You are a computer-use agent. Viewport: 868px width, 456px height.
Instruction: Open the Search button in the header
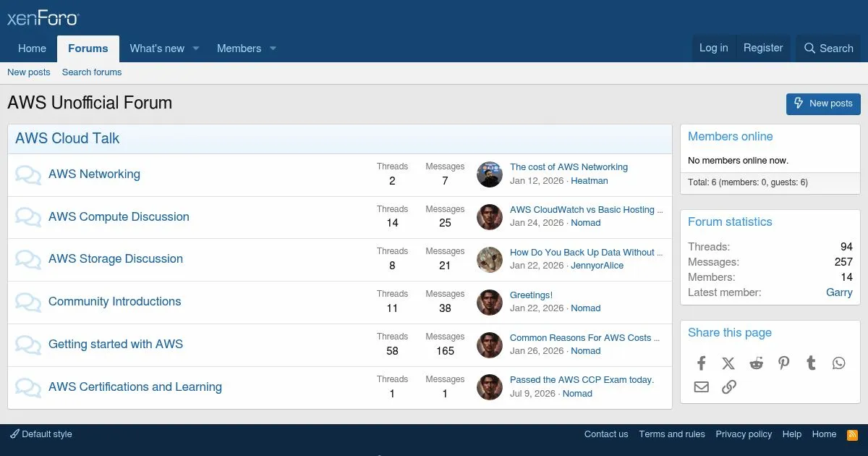829,48
